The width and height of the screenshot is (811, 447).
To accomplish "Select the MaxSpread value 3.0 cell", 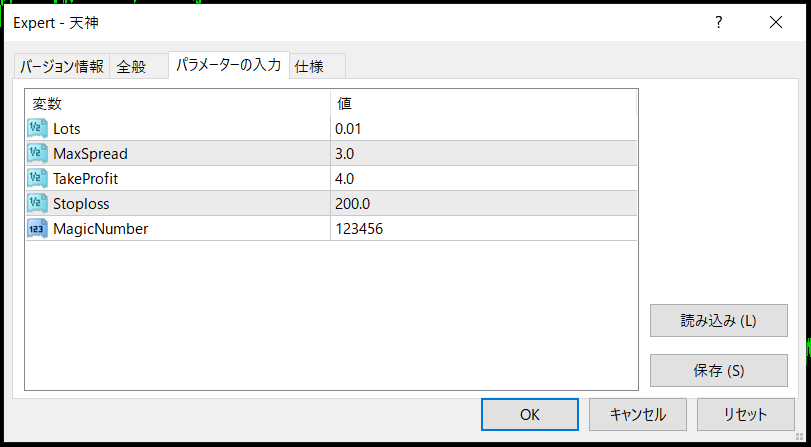I will coord(484,153).
